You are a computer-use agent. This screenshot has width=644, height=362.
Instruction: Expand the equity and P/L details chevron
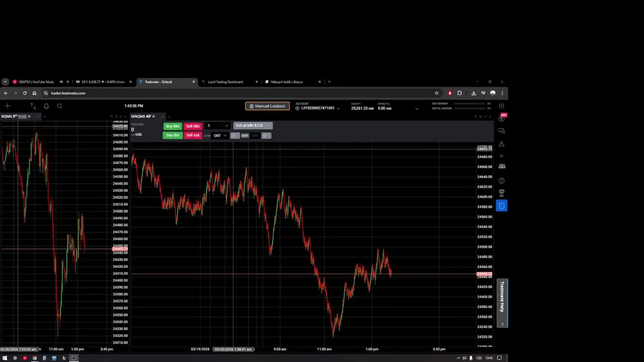[417, 108]
